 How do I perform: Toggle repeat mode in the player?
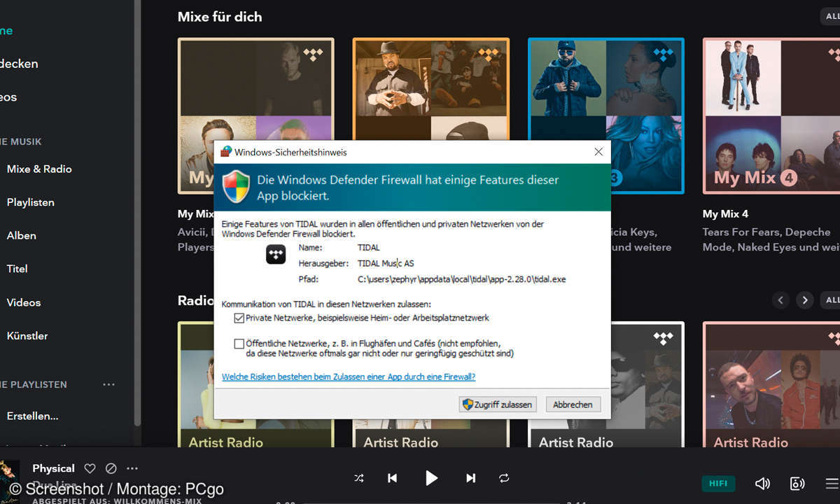point(504,478)
